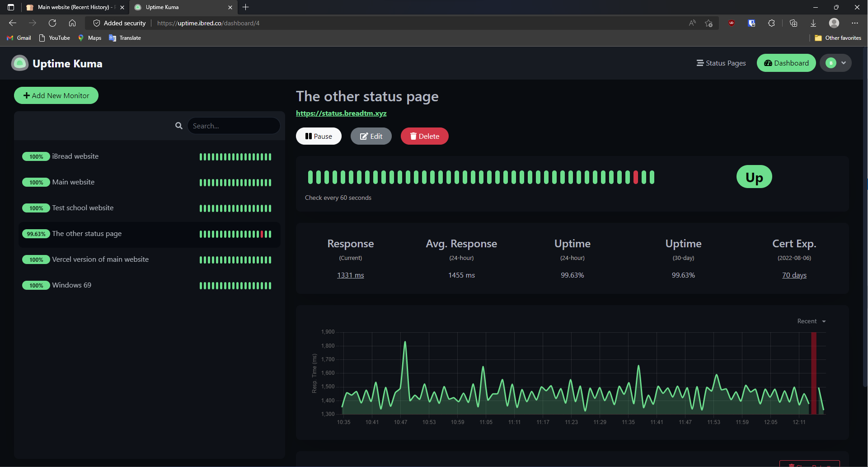Click the search magnifier icon
The height and width of the screenshot is (467, 868).
(x=179, y=126)
